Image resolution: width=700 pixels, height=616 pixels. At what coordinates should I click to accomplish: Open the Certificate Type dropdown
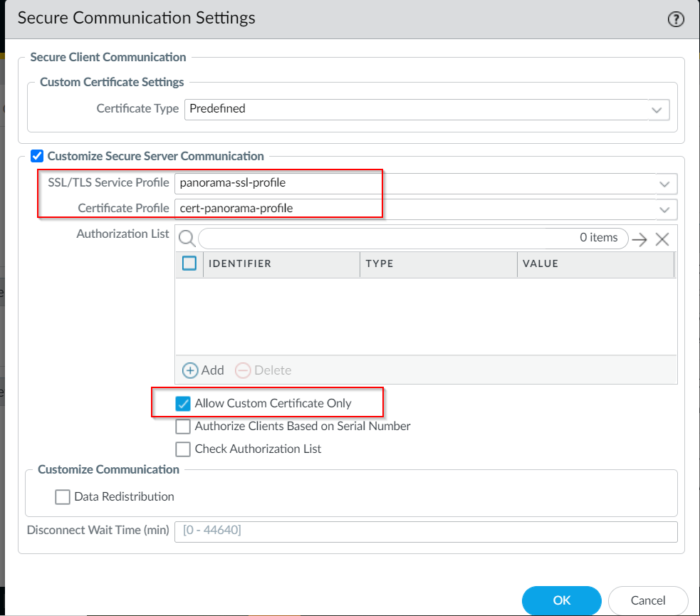pyautogui.click(x=656, y=110)
